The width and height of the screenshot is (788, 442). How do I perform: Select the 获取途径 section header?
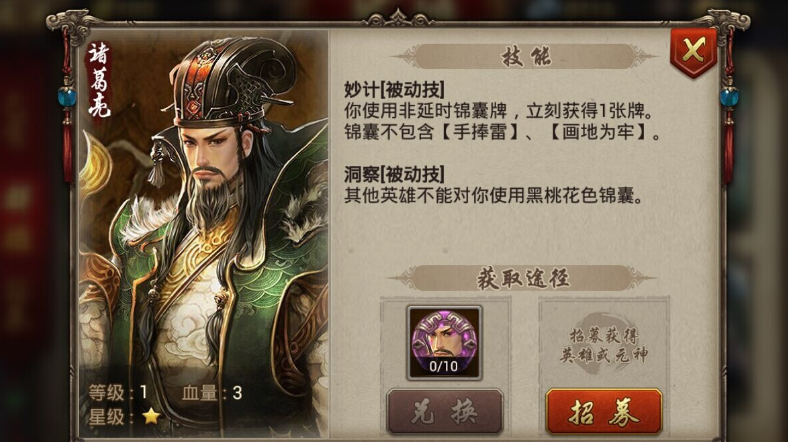pos(523,278)
